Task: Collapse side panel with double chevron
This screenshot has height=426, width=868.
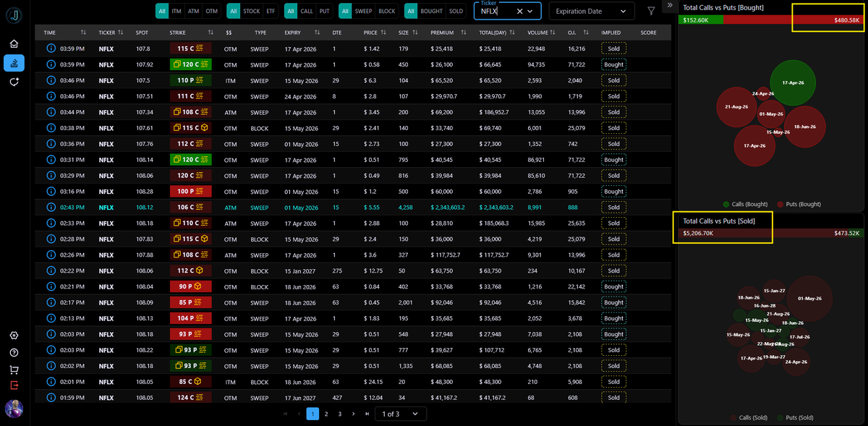Action: point(670,5)
